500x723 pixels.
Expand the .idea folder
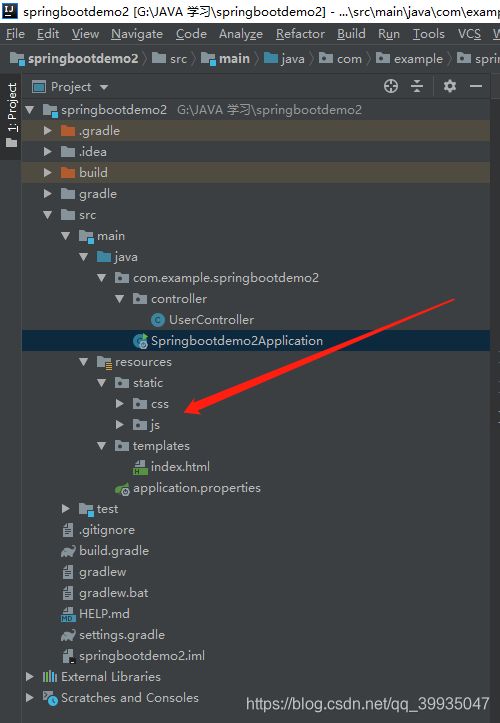[48, 152]
